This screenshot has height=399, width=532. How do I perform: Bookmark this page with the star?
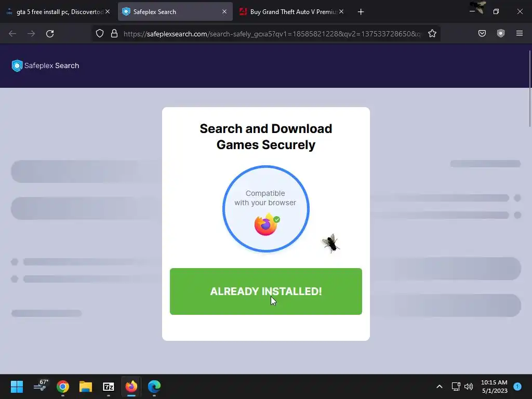432,34
